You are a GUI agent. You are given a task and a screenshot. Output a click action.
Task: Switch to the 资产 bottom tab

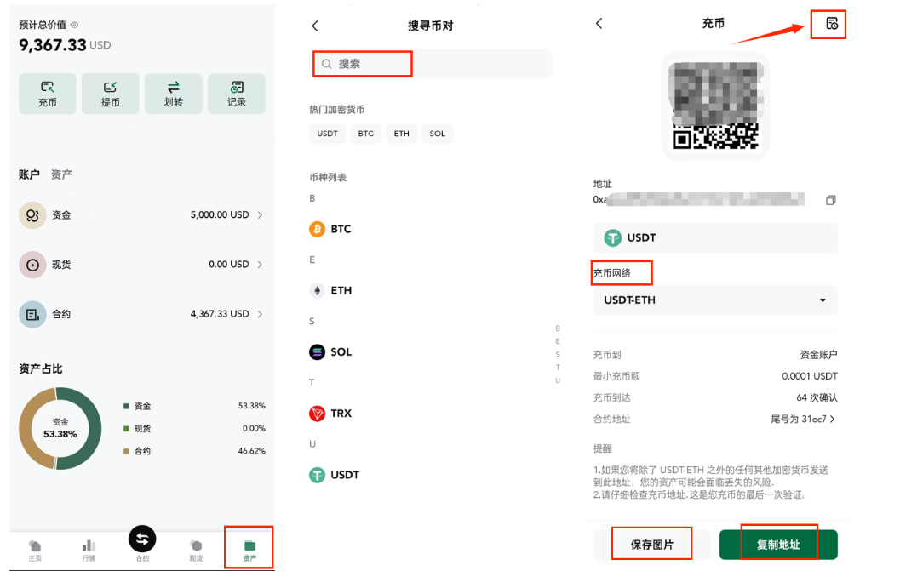(x=249, y=549)
